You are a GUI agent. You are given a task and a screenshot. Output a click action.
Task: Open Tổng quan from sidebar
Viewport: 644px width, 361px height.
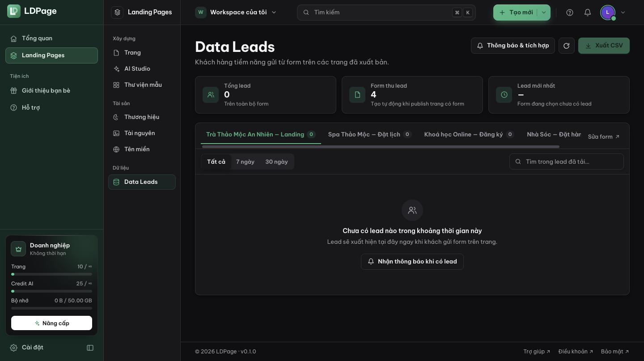tap(51, 38)
